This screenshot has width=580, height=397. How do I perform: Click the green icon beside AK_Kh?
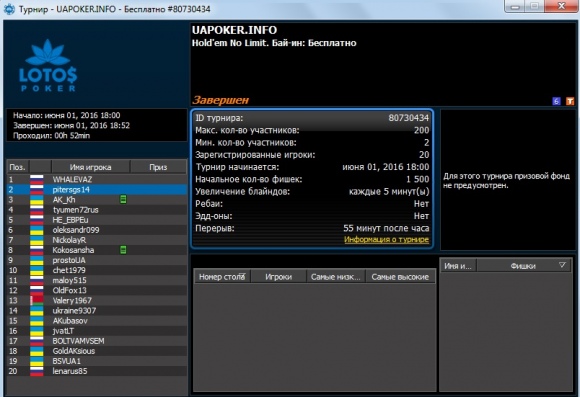(123, 200)
